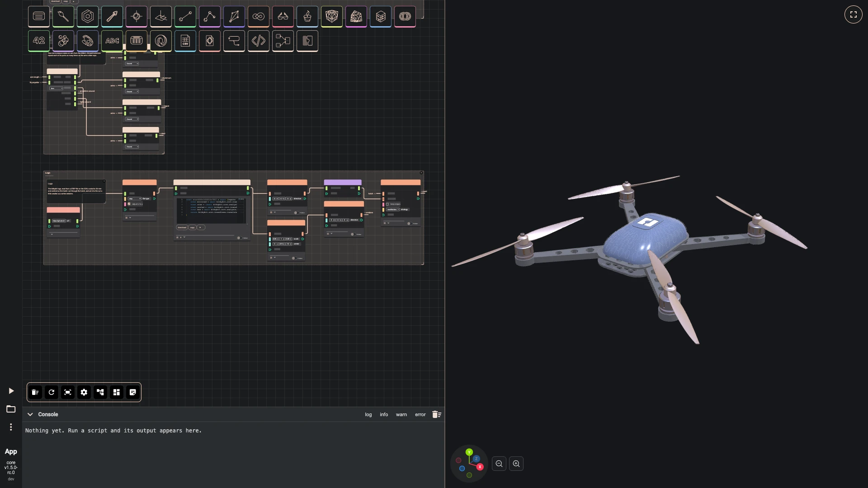Open the "file type" dropdown in Logo group
Screen dimensions: 868x488
click(x=135, y=198)
